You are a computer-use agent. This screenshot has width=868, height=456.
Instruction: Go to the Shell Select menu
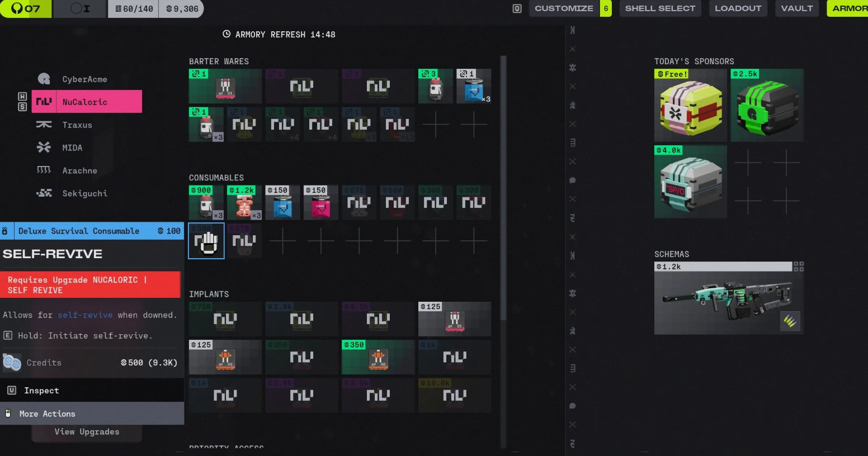click(660, 8)
